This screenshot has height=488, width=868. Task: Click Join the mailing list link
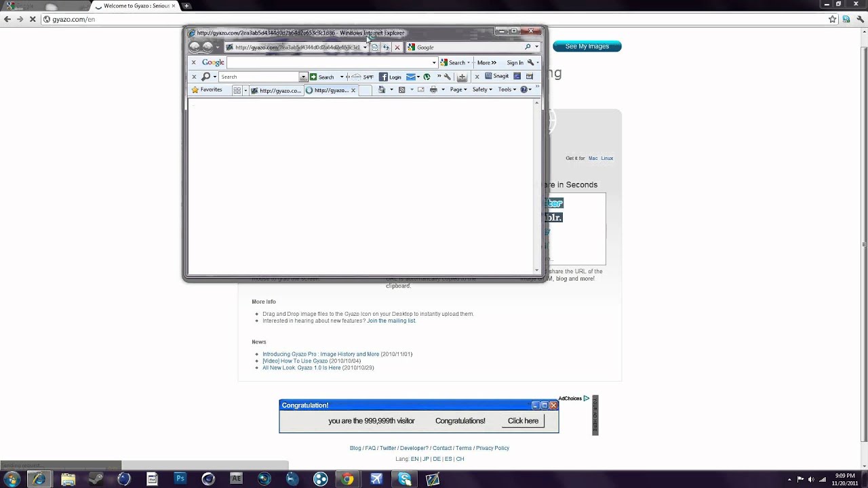pos(391,321)
